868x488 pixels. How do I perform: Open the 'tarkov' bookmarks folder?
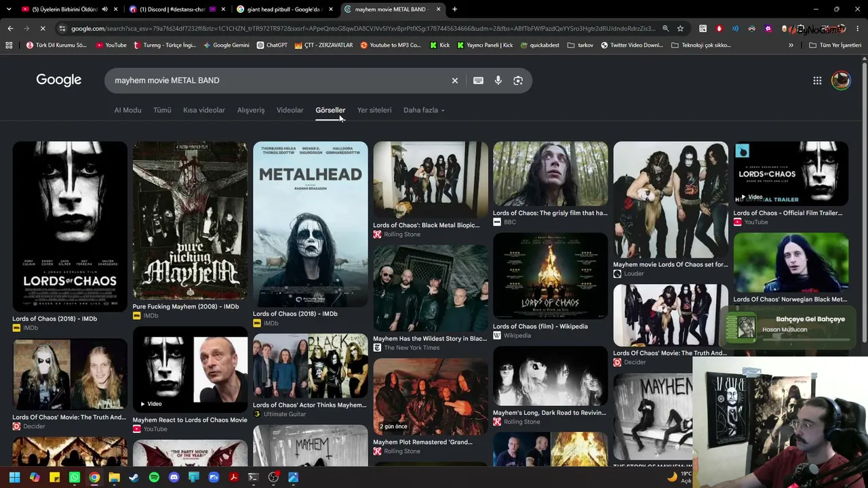point(580,45)
